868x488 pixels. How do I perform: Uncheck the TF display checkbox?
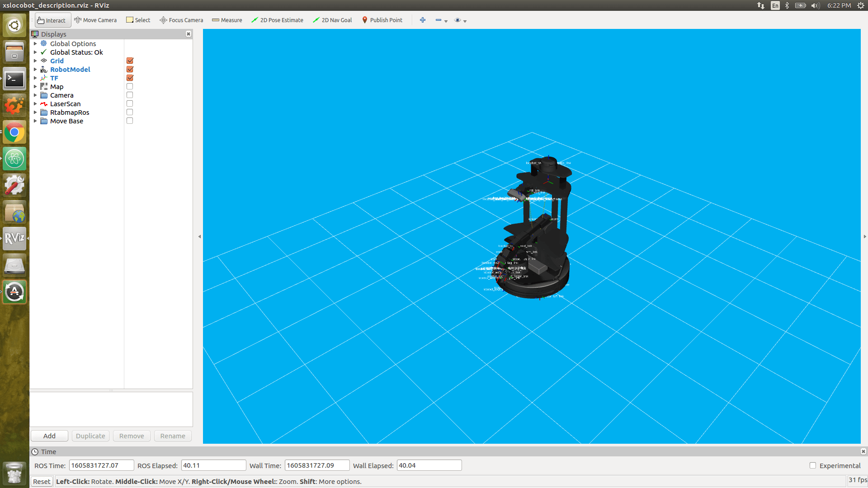coord(130,78)
